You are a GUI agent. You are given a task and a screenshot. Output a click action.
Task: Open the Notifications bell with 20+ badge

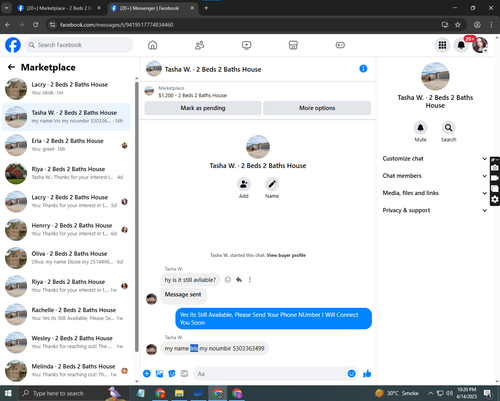click(x=461, y=45)
